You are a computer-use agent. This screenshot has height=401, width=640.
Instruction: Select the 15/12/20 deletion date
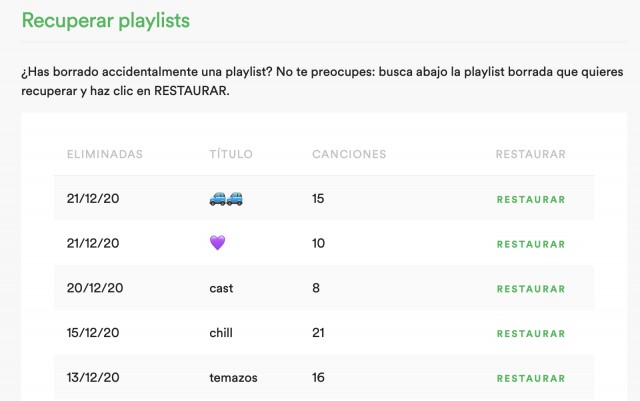95,333
